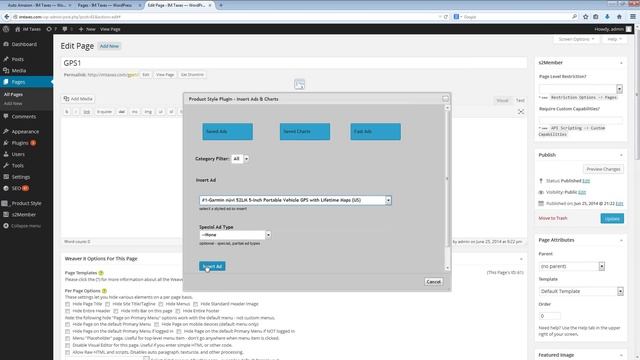Screen dimensions: 640x360
Task: Open the SEO menu
Action: click(x=16, y=188)
